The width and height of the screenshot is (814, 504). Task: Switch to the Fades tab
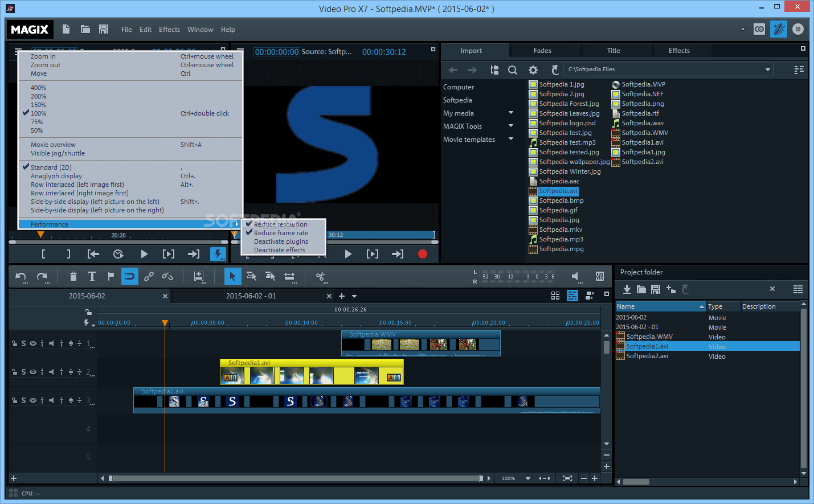click(x=542, y=51)
